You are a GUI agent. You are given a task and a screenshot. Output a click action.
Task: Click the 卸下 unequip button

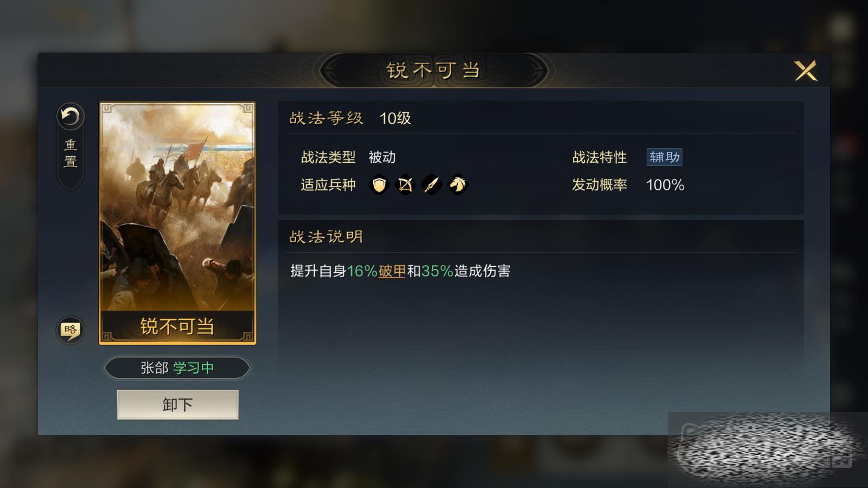[177, 404]
